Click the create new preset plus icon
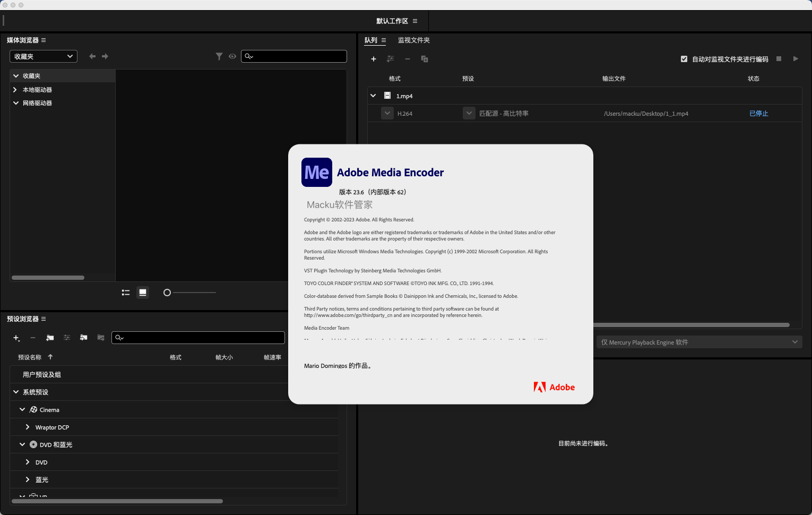This screenshot has height=515, width=812. point(16,338)
